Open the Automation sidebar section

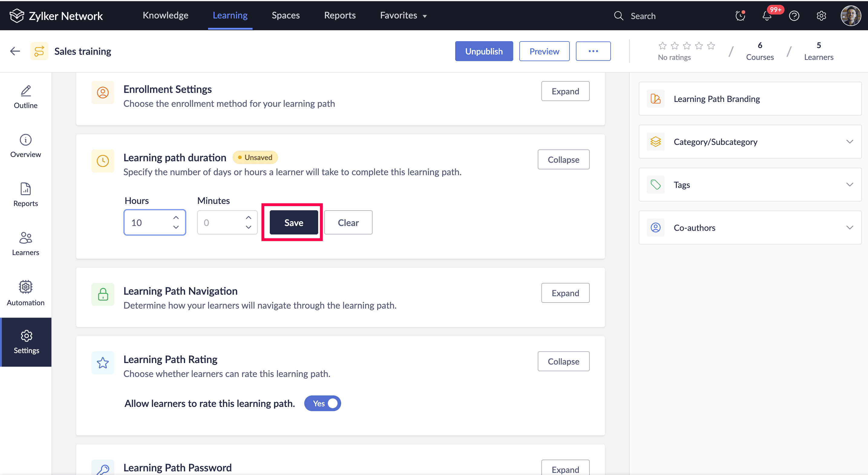(26, 293)
